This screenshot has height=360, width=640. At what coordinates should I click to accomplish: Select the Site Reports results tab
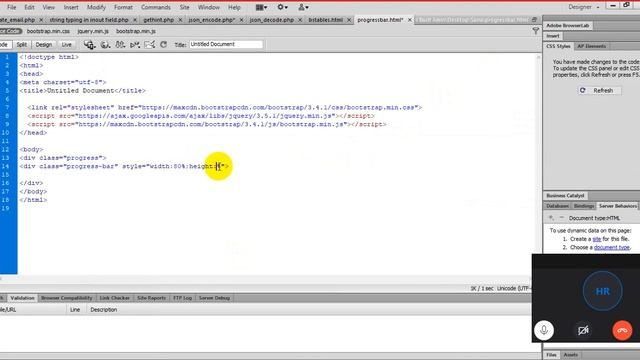[151, 298]
